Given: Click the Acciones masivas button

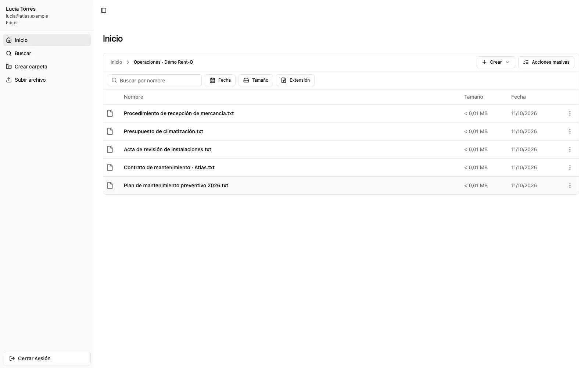Looking at the screenshot, I should pos(546,62).
